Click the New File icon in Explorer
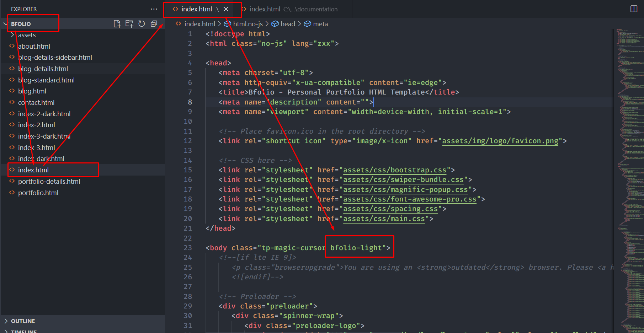This screenshot has width=644, height=333. [x=117, y=24]
